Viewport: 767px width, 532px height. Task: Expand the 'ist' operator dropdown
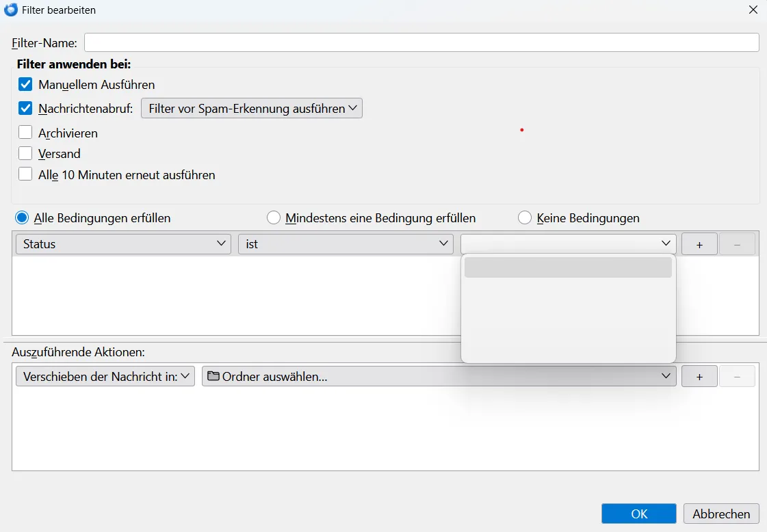coord(346,244)
